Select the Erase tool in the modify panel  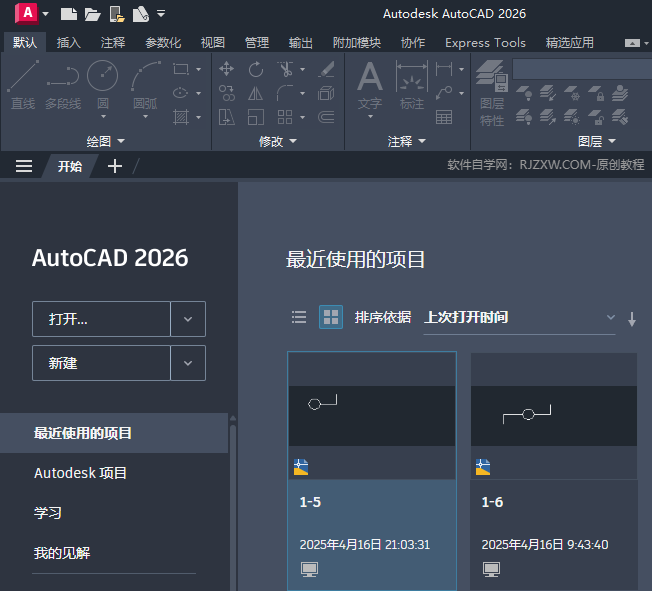326,69
